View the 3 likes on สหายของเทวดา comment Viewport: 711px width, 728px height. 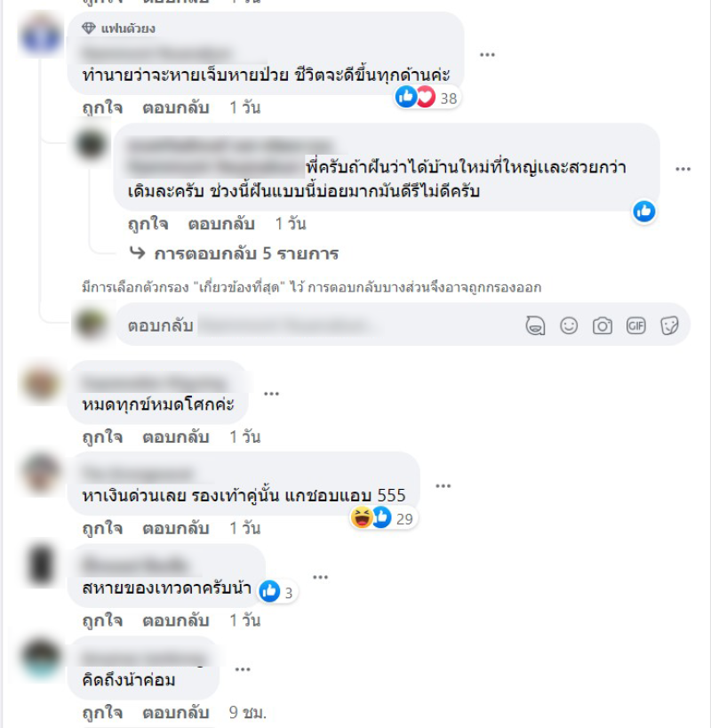(x=277, y=592)
